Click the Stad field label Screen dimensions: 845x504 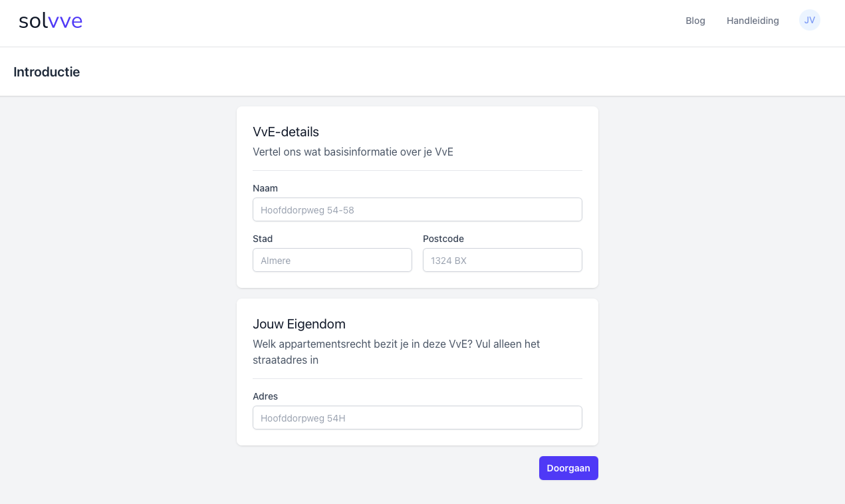pos(263,239)
